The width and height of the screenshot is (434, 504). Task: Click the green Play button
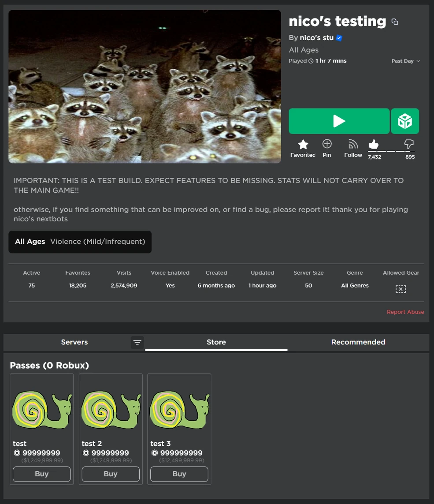339,121
